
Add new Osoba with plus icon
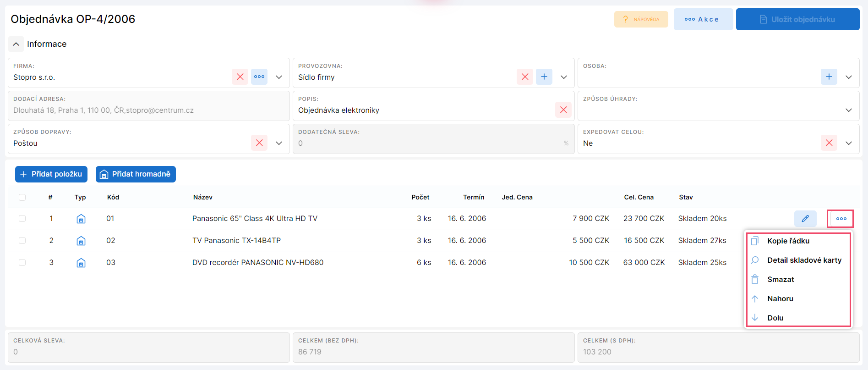pos(829,77)
